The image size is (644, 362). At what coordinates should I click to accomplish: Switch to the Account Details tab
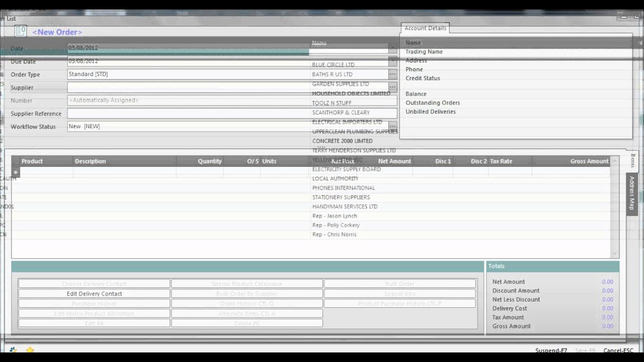click(425, 28)
